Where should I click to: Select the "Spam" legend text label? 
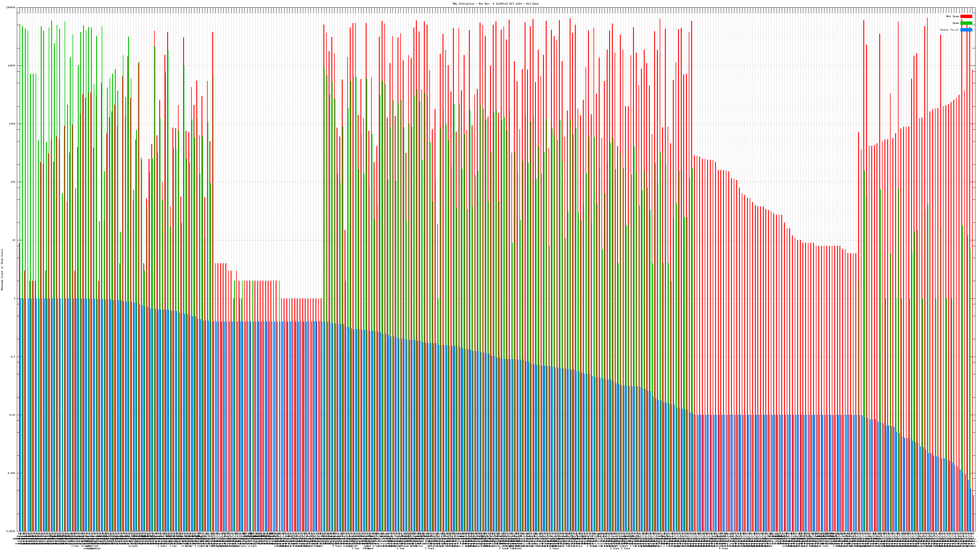956,23
